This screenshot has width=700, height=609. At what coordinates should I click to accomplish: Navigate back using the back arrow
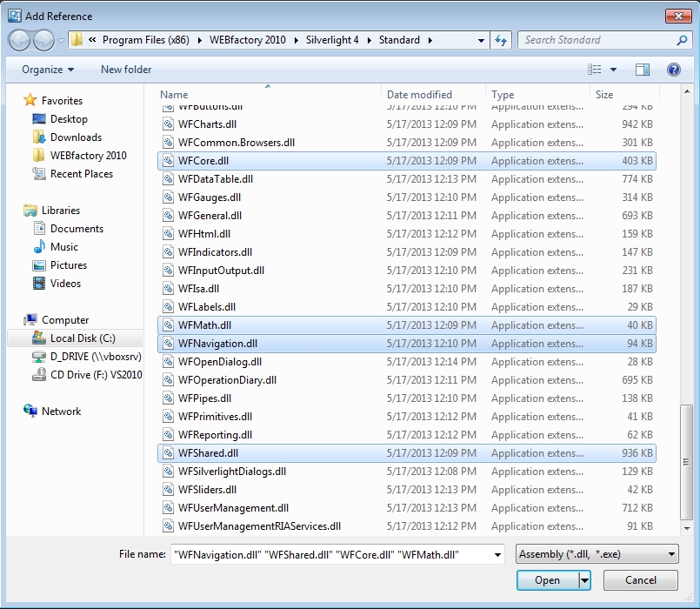click(x=18, y=39)
